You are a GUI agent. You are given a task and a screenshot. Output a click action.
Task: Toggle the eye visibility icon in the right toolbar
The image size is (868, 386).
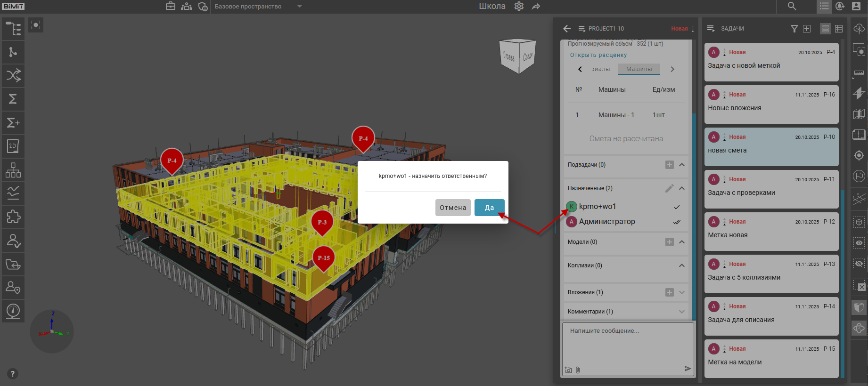tap(859, 243)
